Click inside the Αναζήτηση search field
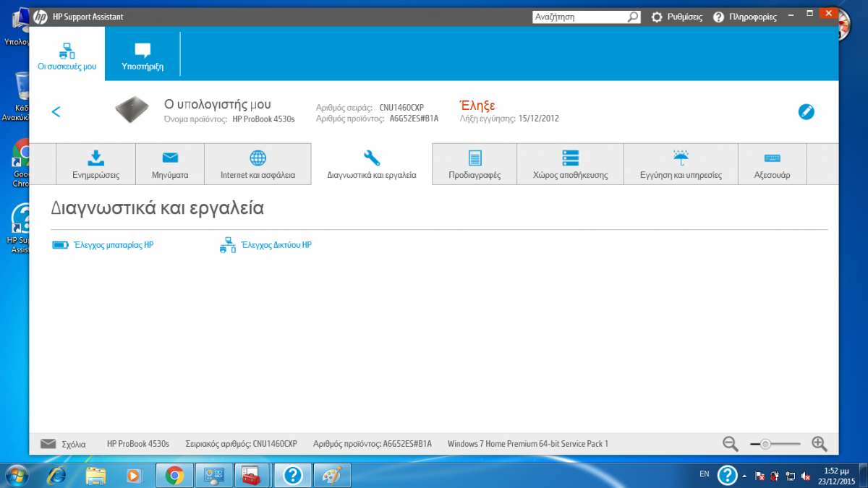 [x=579, y=17]
